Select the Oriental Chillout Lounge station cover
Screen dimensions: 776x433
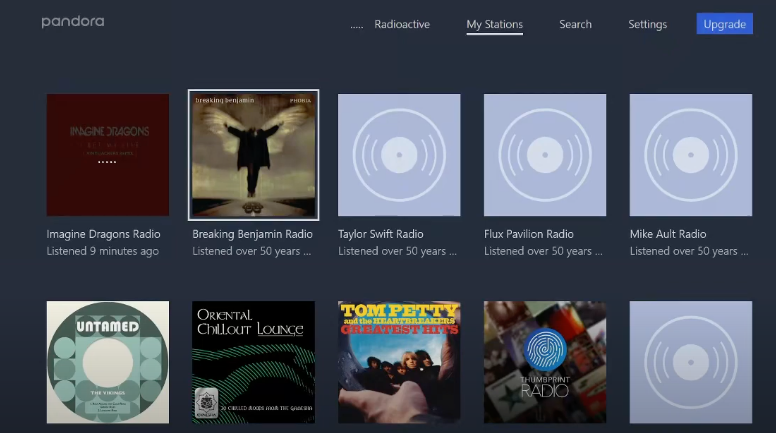pyautogui.click(x=254, y=362)
